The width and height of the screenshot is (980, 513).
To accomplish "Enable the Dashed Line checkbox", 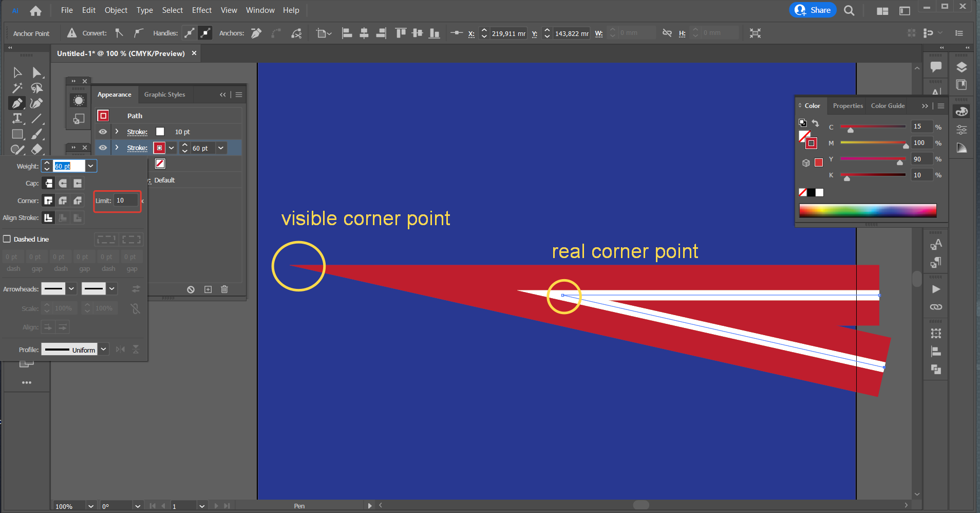I will (x=7, y=239).
